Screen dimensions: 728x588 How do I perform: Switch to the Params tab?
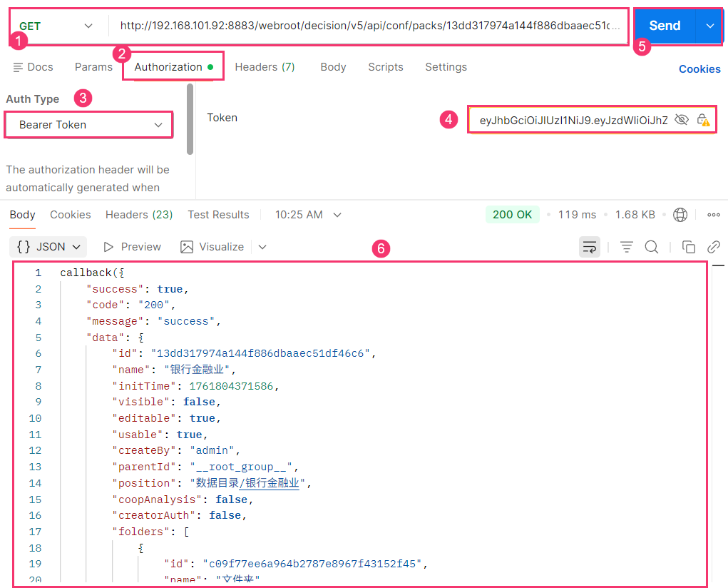pyautogui.click(x=93, y=67)
